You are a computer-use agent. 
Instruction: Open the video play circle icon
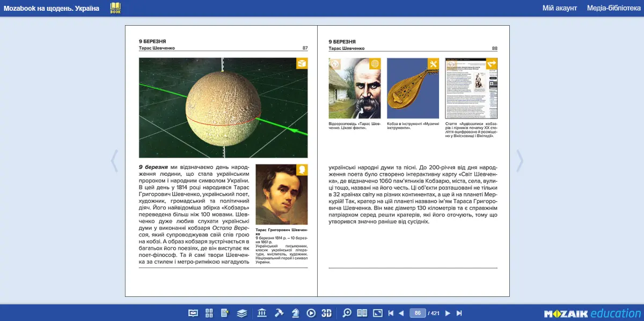[311, 313]
